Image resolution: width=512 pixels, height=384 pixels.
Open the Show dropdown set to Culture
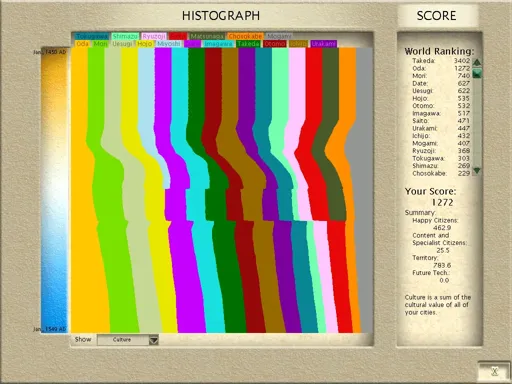[128, 340]
